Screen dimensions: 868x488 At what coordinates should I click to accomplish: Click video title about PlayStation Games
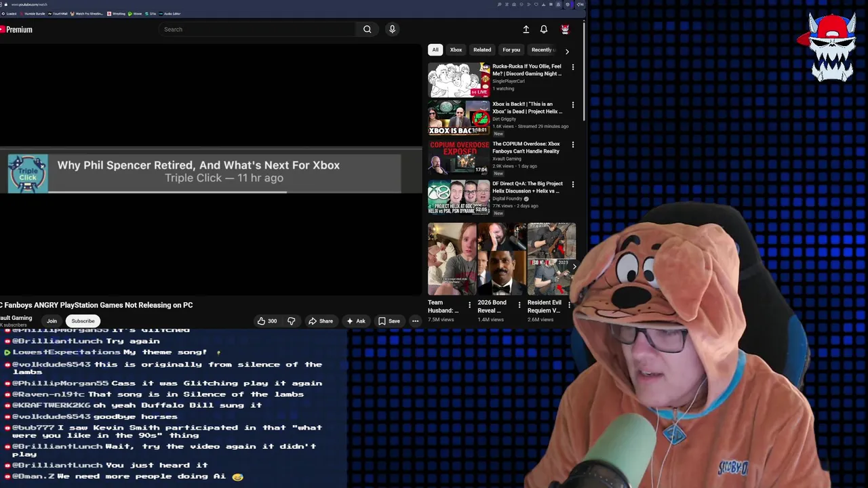tap(96, 305)
